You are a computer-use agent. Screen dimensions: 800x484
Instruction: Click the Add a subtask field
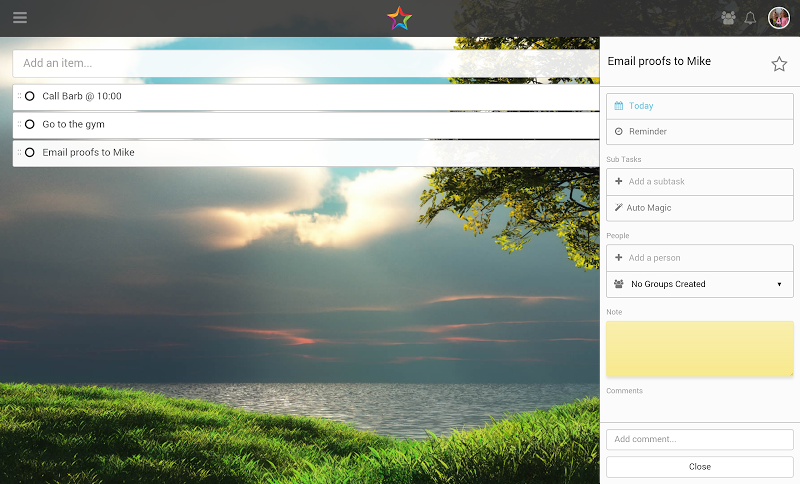point(699,182)
